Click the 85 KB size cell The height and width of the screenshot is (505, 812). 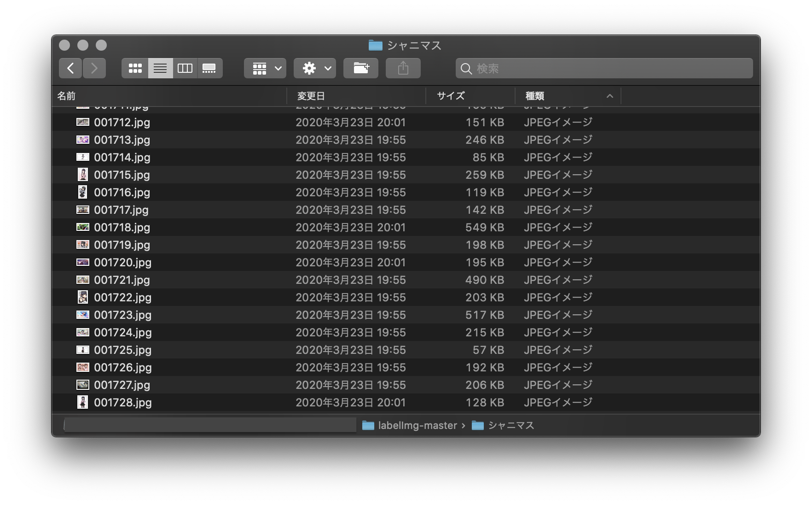tap(488, 157)
